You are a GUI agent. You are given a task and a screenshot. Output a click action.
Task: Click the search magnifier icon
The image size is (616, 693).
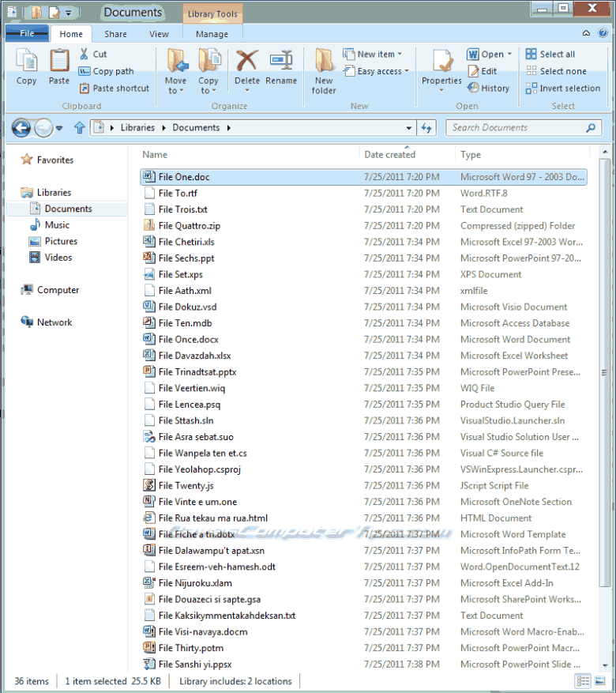(591, 128)
